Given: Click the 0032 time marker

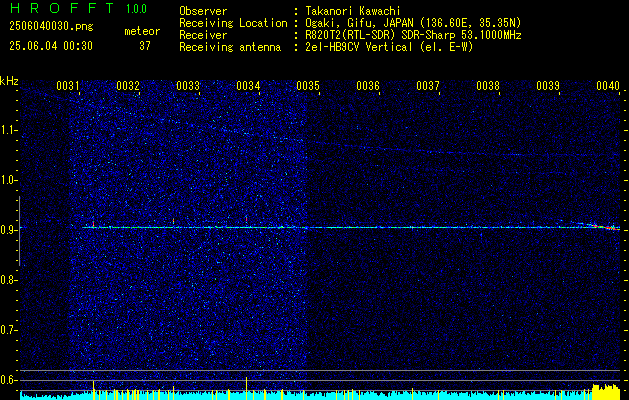Looking at the screenshot, I should coord(128,86).
